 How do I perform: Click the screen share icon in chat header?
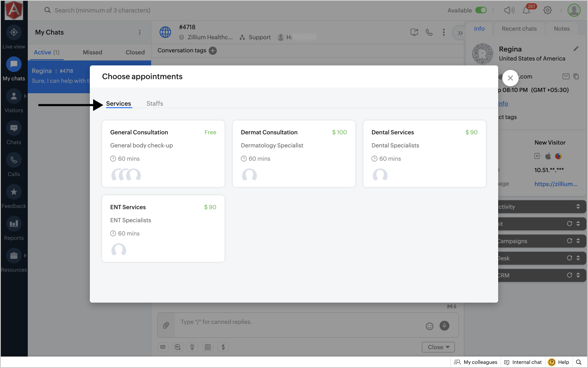coord(414,32)
